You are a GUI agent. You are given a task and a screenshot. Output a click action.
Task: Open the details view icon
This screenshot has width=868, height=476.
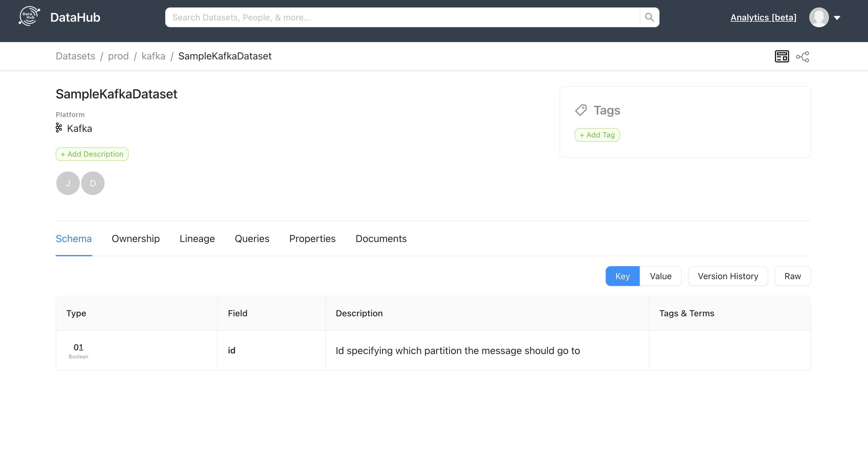click(x=781, y=56)
